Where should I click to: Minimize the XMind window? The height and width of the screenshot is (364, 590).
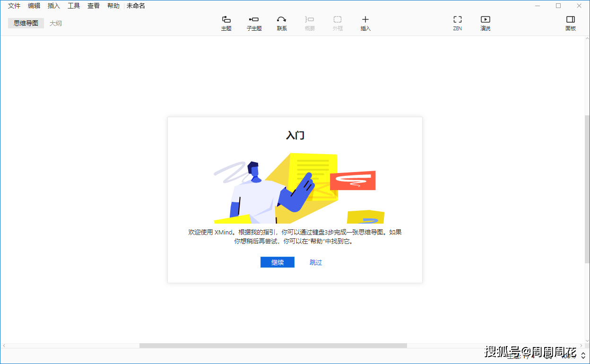pos(538,6)
